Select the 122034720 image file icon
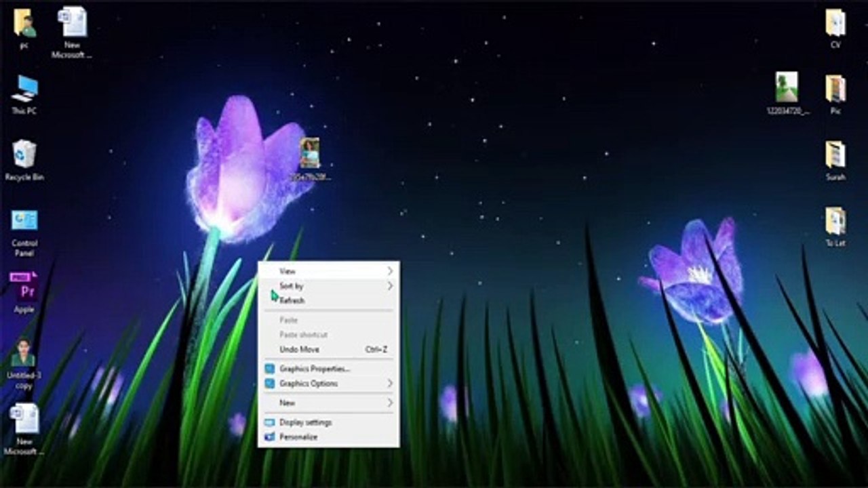The width and height of the screenshot is (868, 488). click(x=787, y=94)
